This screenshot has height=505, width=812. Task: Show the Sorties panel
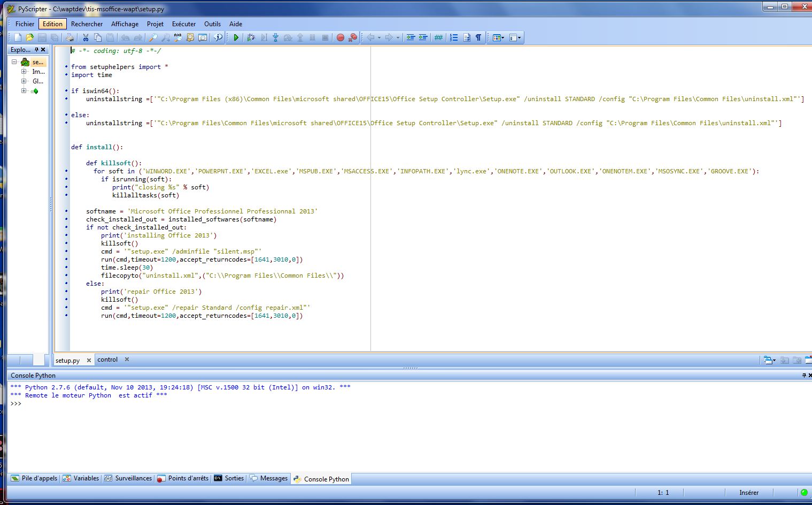[x=229, y=478]
